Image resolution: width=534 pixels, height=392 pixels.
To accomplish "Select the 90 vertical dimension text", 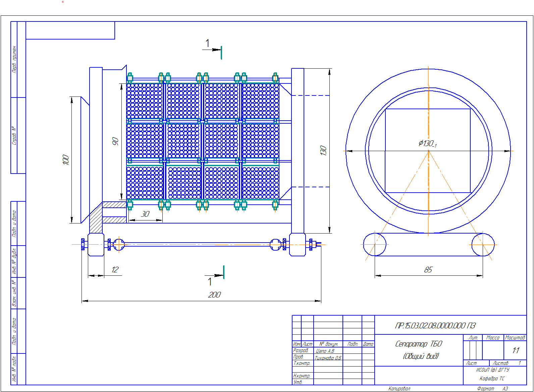I will coord(115,141).
